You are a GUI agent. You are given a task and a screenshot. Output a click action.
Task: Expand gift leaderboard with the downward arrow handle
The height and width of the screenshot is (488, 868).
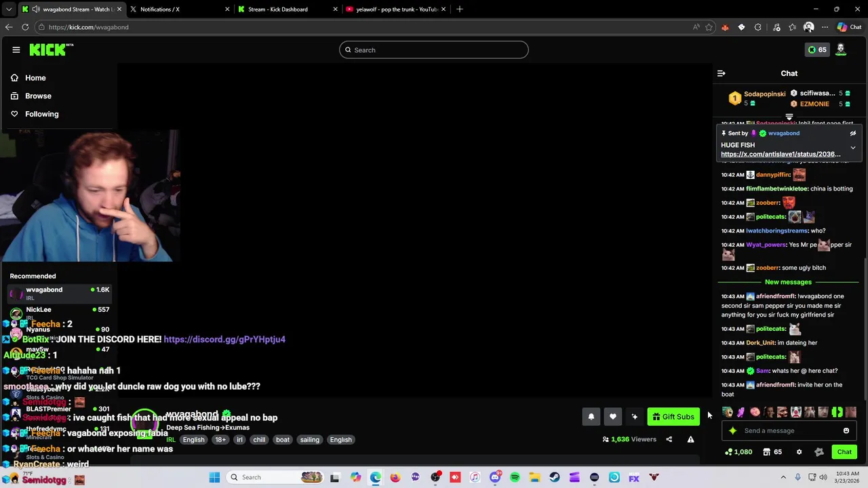coord(789,117)
